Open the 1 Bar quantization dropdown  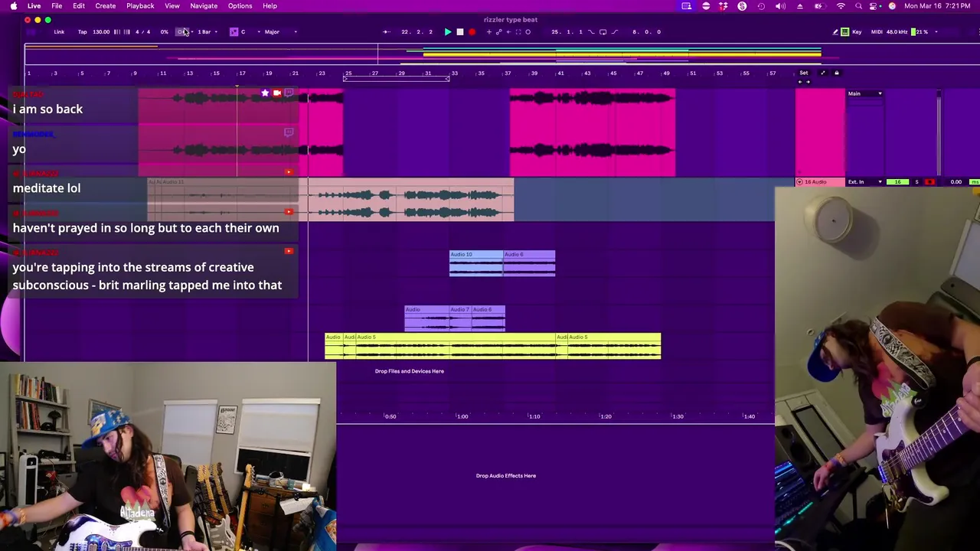click(x=206, y=32)
